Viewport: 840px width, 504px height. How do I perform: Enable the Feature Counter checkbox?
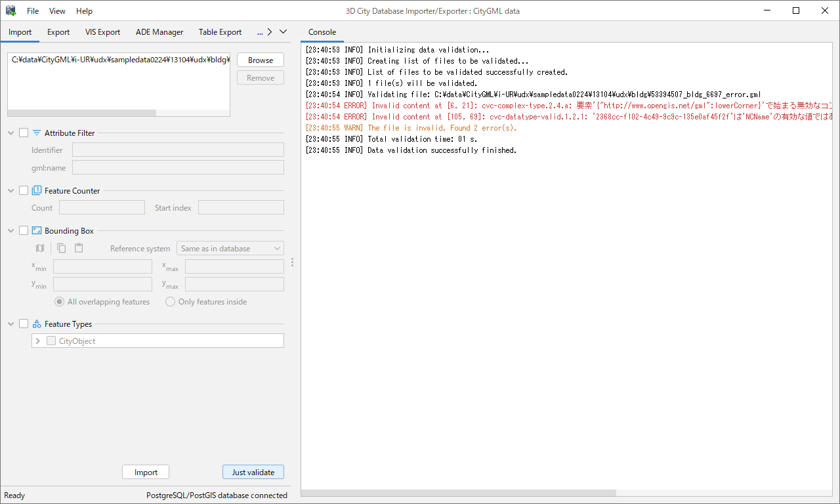click(x=24, y=190)
